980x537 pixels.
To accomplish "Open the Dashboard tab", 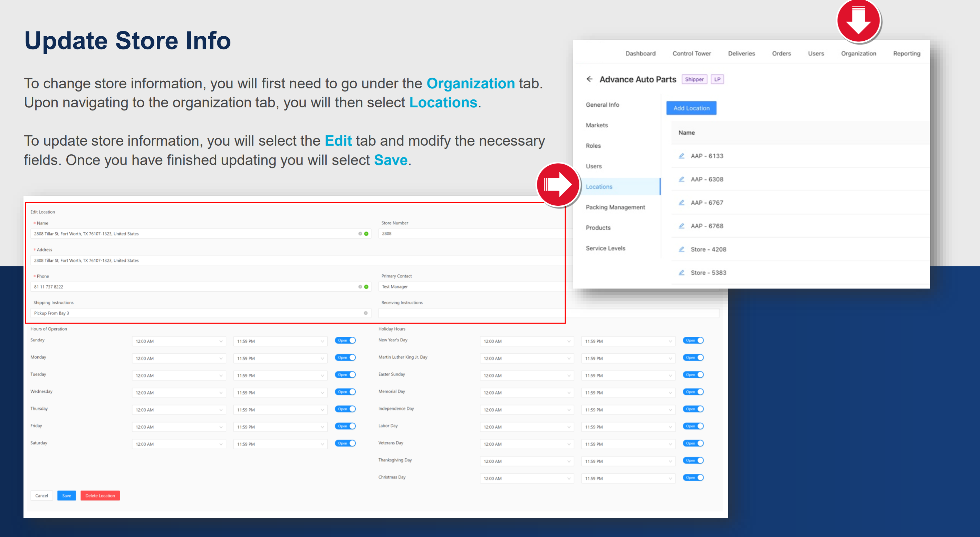I will click(x=640, y=53).
